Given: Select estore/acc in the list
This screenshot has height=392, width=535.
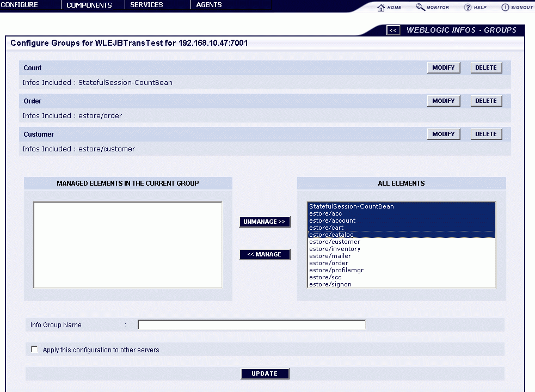Looking at the screenshot, I should pyautogui.click(x=401, y=213).
